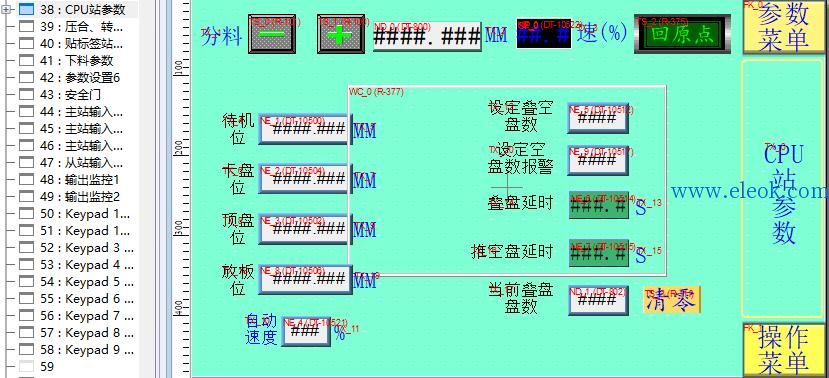
Task: Select the WC_0 (R-377) window frame label
Action: 376,92
